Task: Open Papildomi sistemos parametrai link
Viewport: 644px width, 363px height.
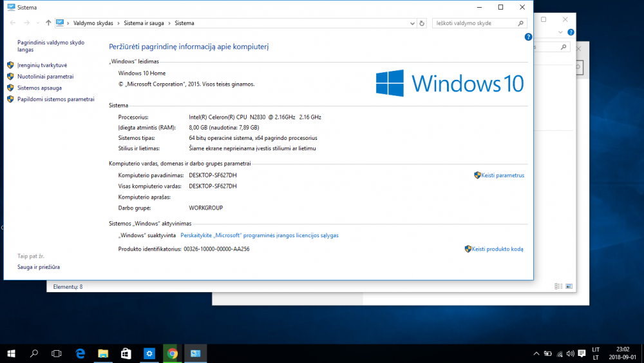Action: [x=56, y=99]
